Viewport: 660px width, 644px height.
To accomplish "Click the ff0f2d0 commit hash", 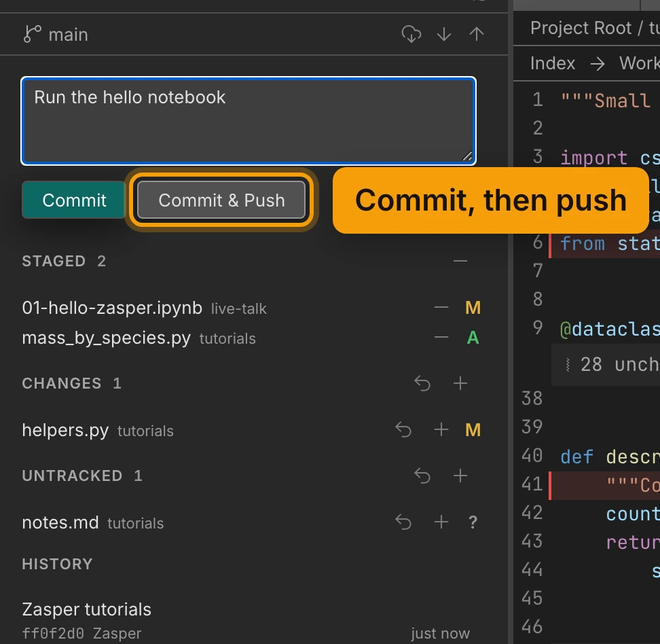I will 53,633.
